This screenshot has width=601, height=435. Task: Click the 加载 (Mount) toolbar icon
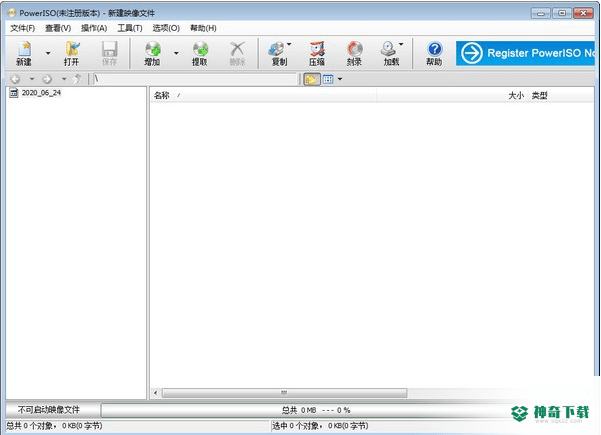[x=389, y=53]
